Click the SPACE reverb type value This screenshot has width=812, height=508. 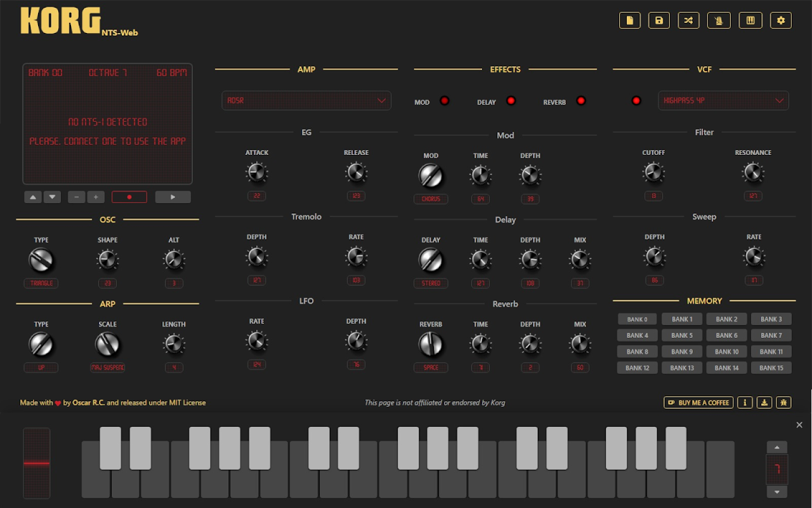(x=431, y=368)
